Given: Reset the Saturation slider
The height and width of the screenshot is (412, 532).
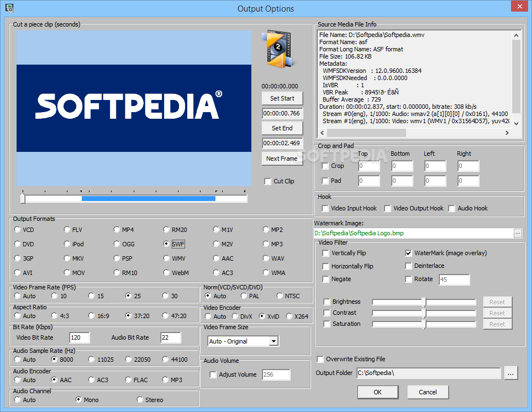Looking at the screenshot, I should point(497,324).
